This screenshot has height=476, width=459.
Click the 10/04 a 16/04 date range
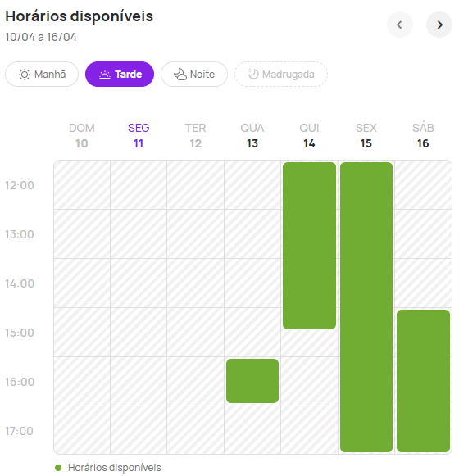tap(41, 37)
